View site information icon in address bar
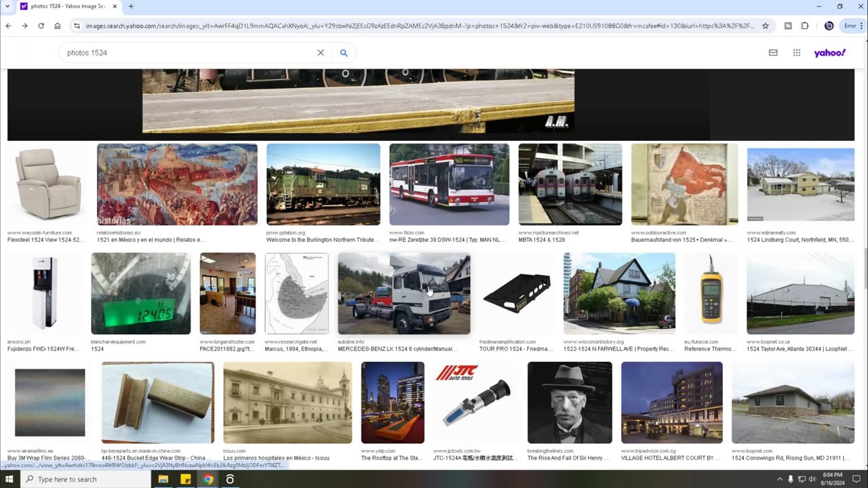Viewport: 868px width, 488px height. 77,26
